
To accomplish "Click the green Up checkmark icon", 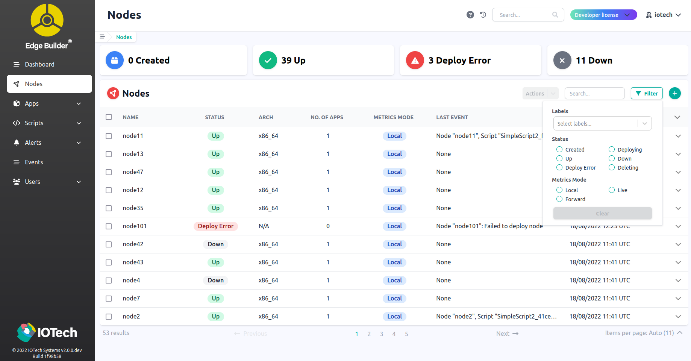I will point(268,60).
